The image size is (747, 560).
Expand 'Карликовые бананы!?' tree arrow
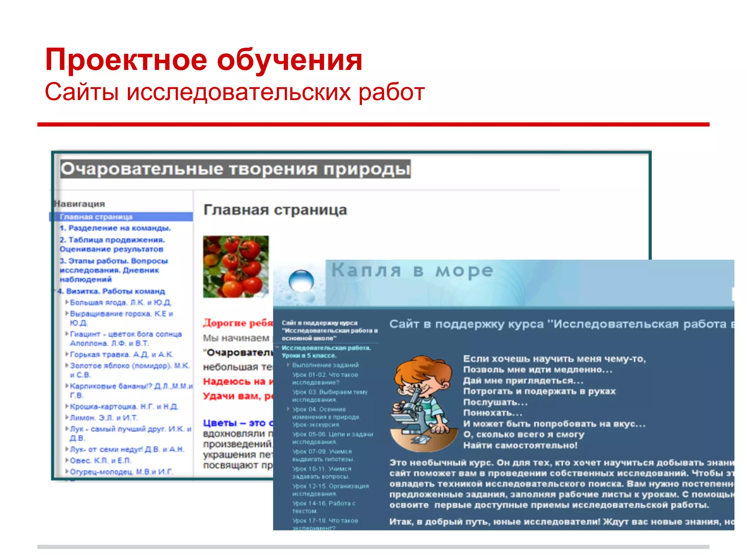(x=67, y=386)
